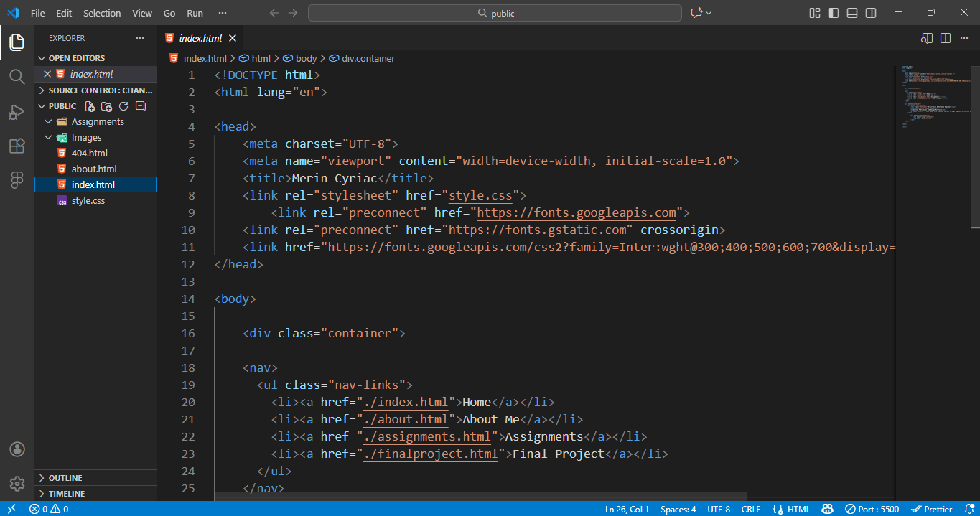Select the Search icon in Activity Bar
This screenshot has width=980, height=516.
click(16, 77)
